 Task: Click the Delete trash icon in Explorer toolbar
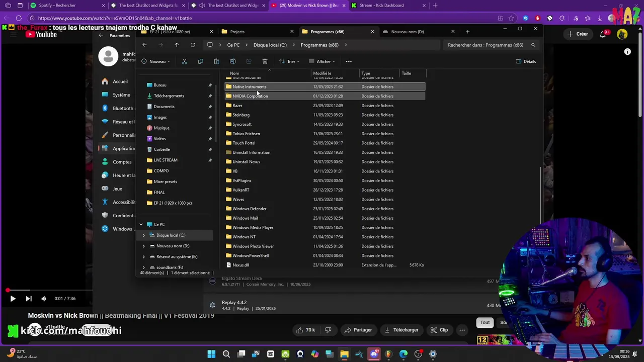(265, 61)
